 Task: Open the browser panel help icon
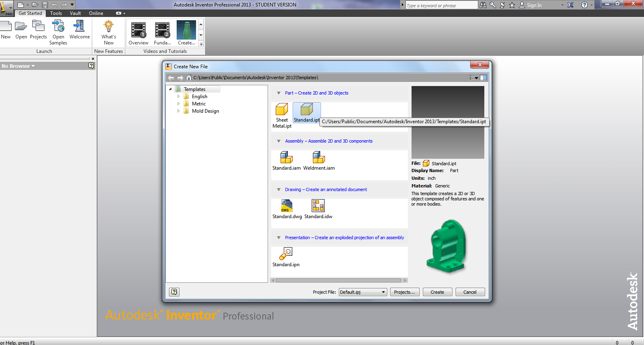[91, 65]
